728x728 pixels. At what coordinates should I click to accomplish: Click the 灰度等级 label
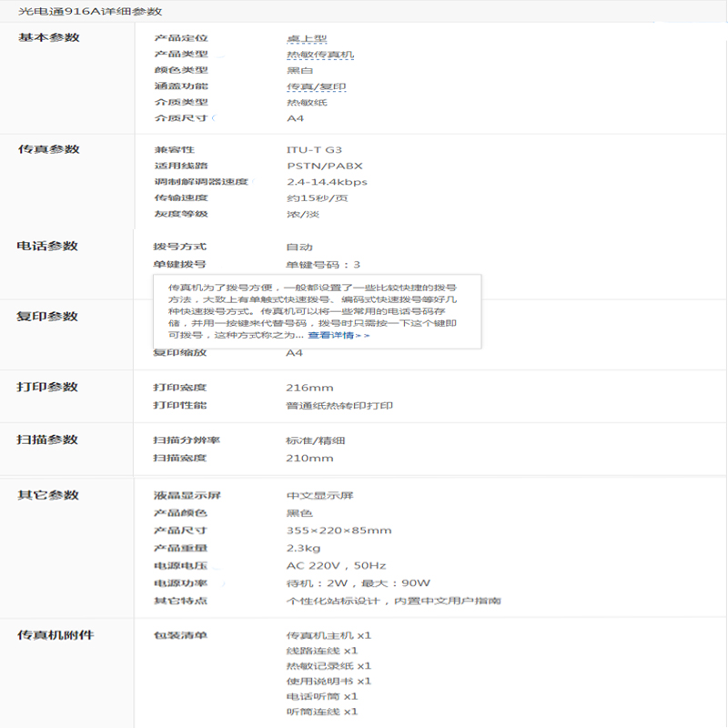pyautogui.click(x=181, y=214)
